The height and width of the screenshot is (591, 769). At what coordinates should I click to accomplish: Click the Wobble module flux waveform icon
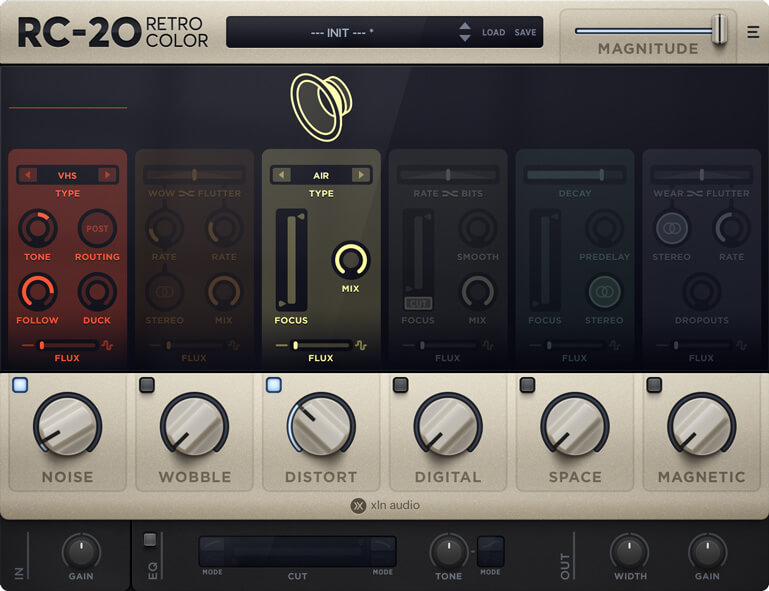point(234,345)
